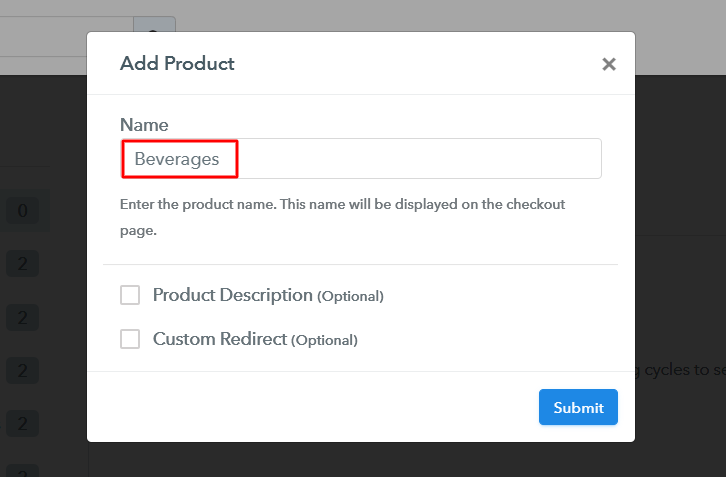Enable the Custom Redirect option

point(130,339)
